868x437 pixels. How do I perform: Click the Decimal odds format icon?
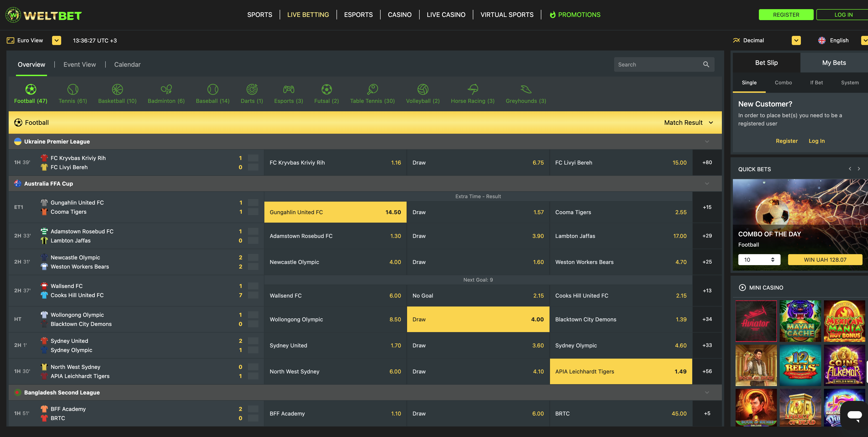point(736,40)
